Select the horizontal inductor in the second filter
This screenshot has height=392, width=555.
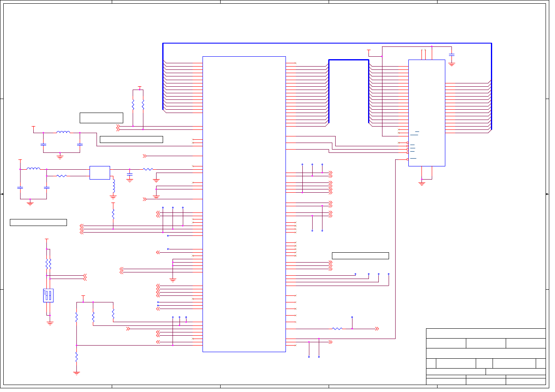tap(33, 168)
